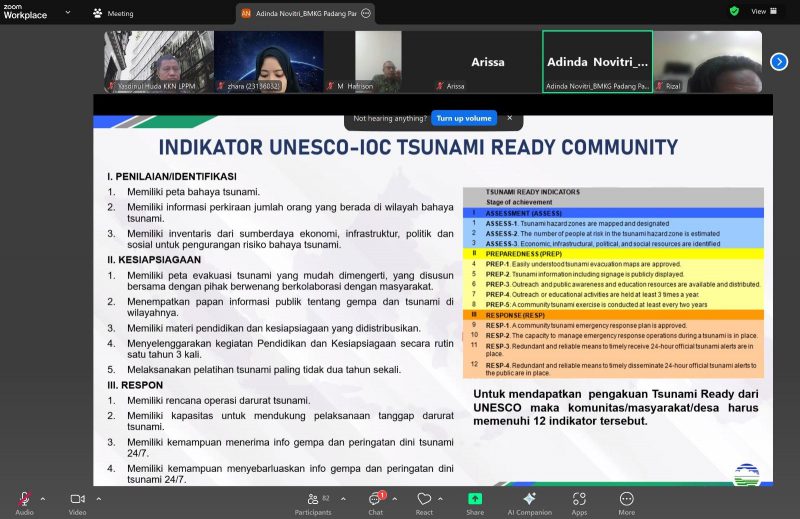Expand the Zoom Workplace dropdown chevron
This screenshot has height=519, width=800.
[66, 13]
